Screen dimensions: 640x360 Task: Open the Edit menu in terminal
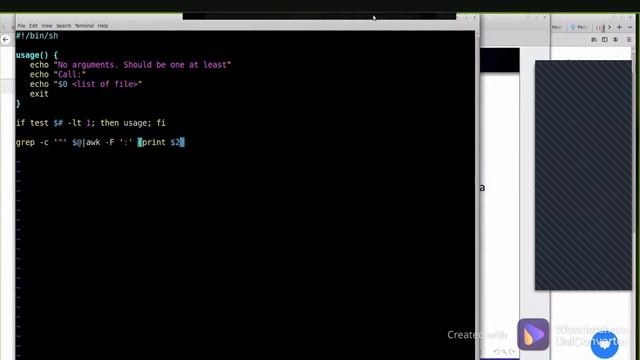(33, 26)
